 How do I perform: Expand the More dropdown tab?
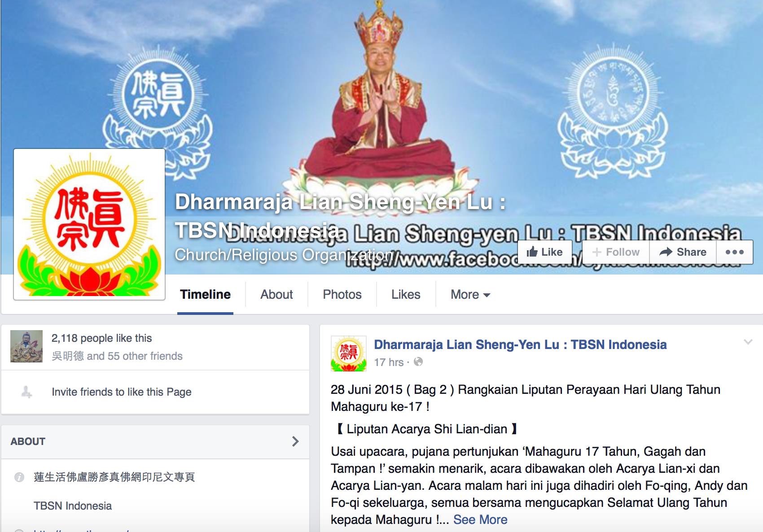pos(470,295)
